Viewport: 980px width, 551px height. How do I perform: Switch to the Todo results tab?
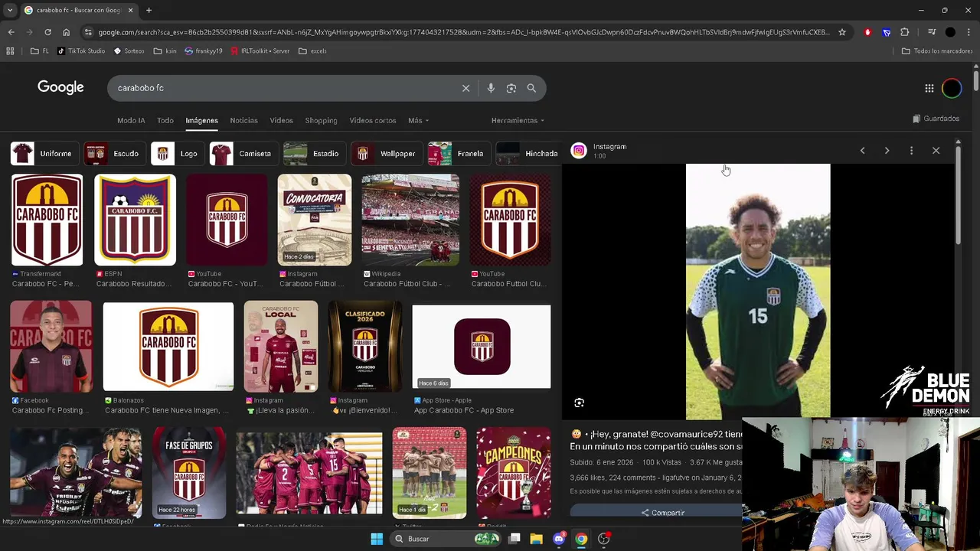click(x=165, y=120)
